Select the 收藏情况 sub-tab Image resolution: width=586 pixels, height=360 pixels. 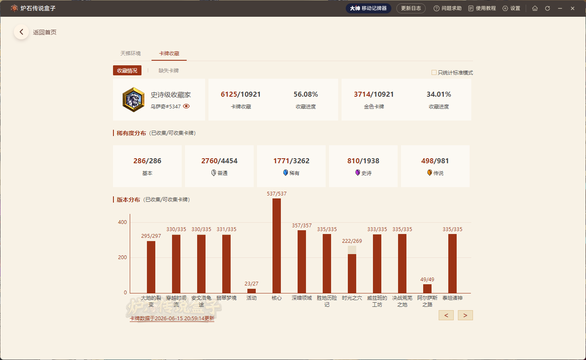click(127, 70)
